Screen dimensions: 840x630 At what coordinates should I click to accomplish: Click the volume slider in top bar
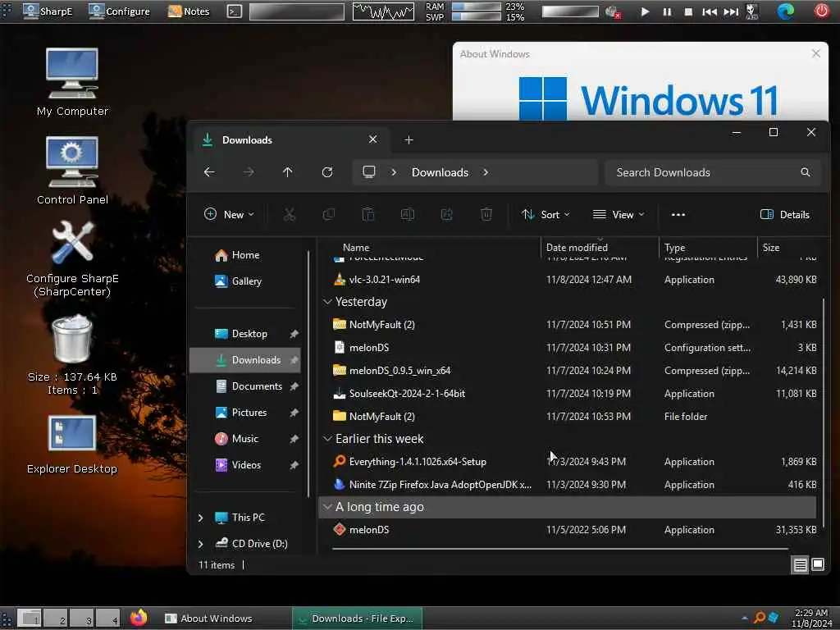570,11
